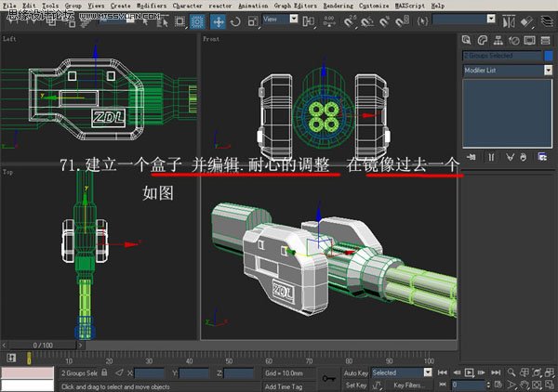The image size is (558, 392).
Task: Click the Edit Named Selection Sets icon
Action: pos(422,21)
